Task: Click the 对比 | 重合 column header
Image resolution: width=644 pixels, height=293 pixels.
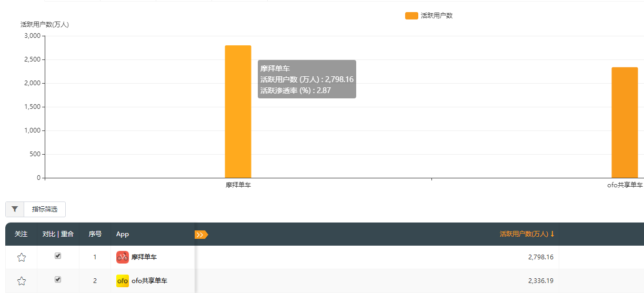Action: point(58,234)
